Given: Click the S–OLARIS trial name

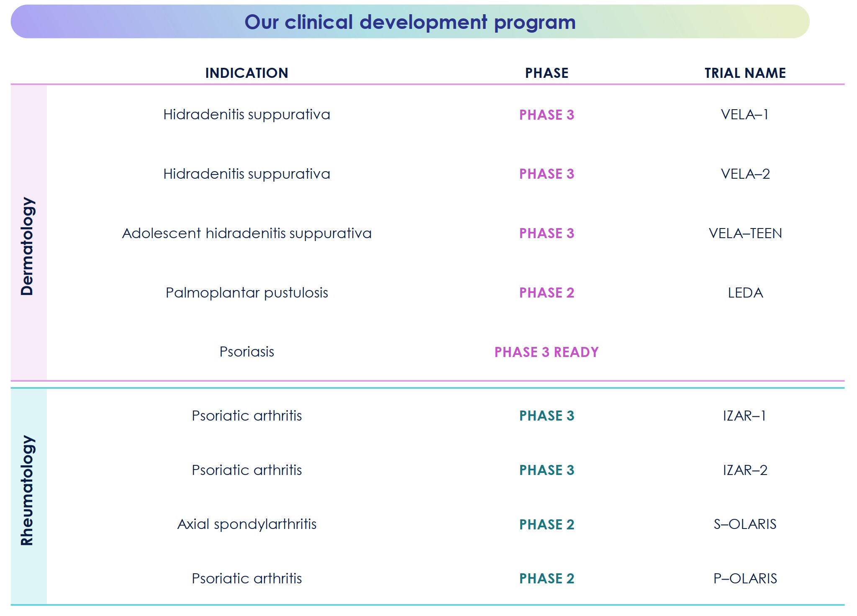Looking at the screenshot, I should click(x=745, y=524).
